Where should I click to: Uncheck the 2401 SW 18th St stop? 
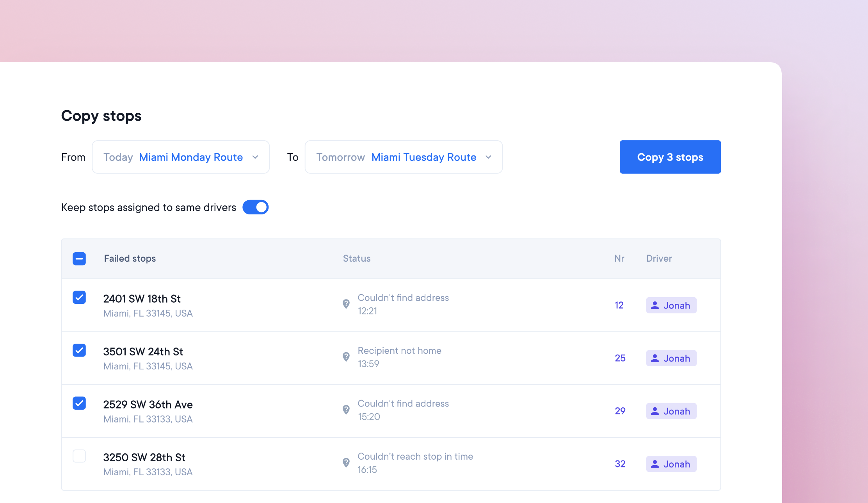(79, 298)
